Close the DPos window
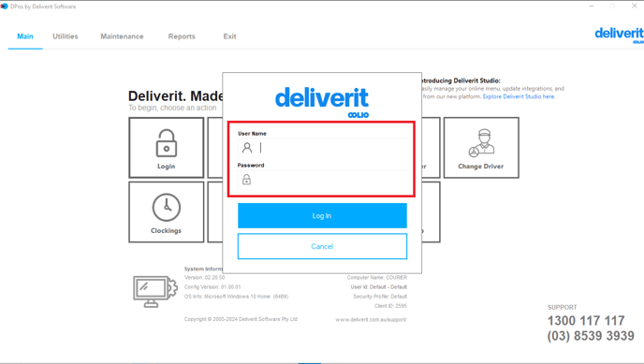The height and width of the screenshot is (364, 644). 634,7
